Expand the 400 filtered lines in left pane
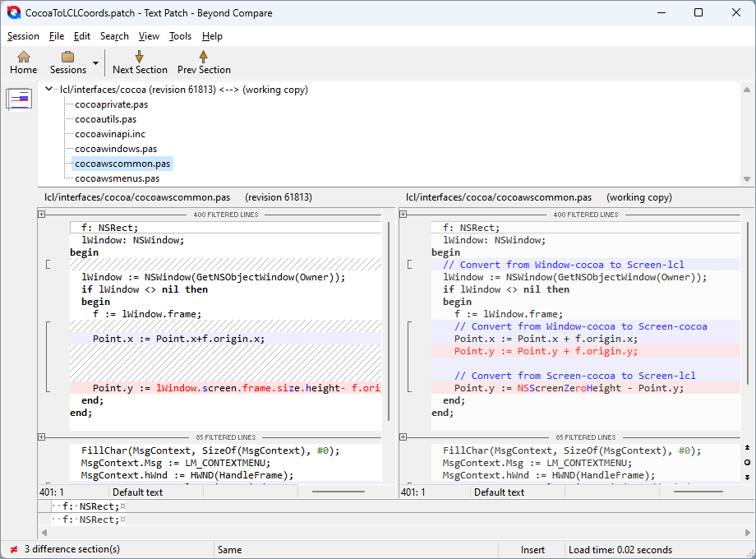The image size is (756, 559). pos(41,215)
